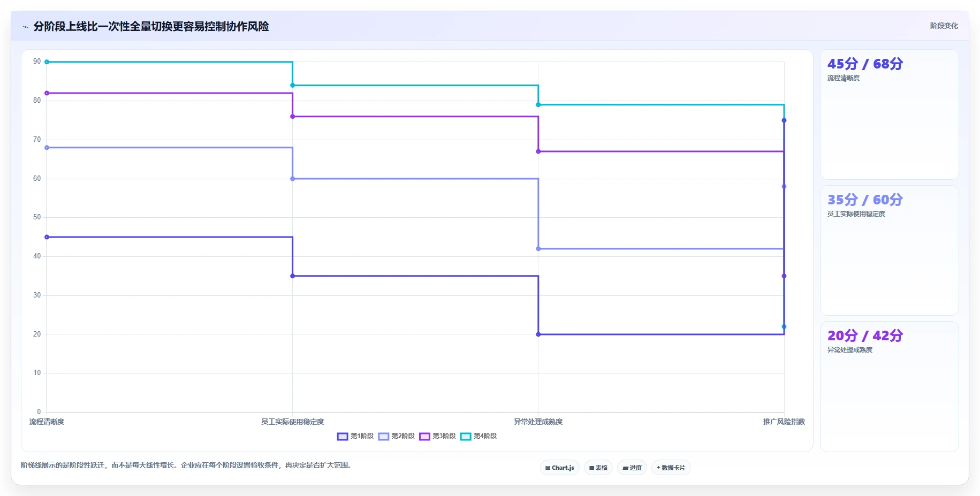Open the 员工实际使用稳定度 35分 / 60分 card
Screen dimensions: 980x496
889,250
